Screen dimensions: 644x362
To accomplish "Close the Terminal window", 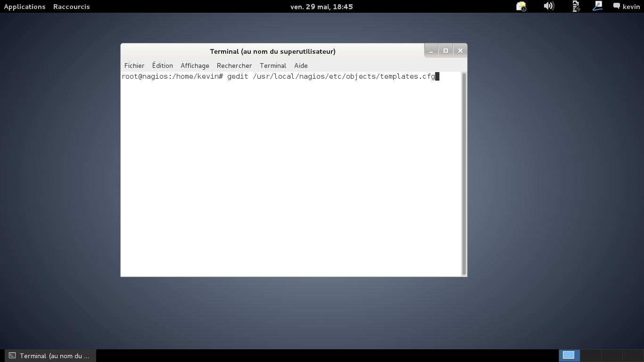I will point(460,50).
